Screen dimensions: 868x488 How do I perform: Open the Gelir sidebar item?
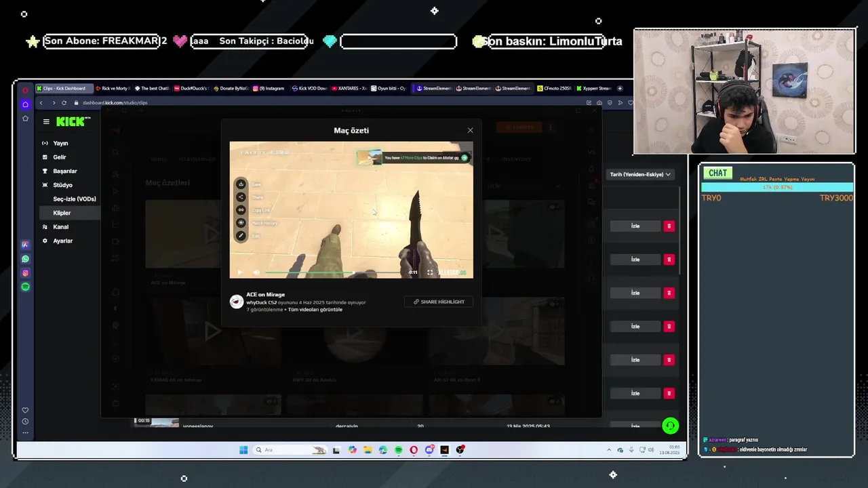(x=60, y=157)
